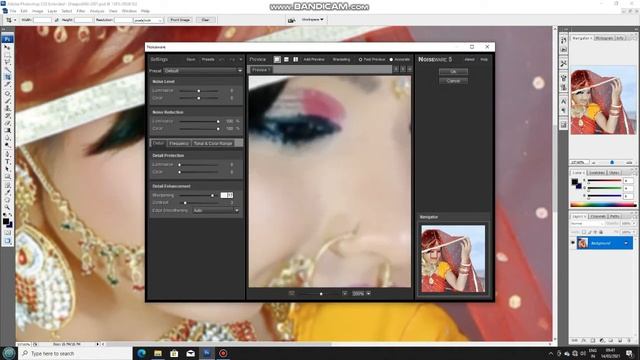Switch to Swatches panel tab

(x=597, y=173)
